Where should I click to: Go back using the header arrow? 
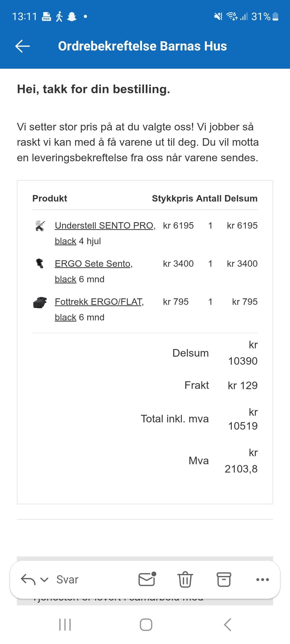tap(22, 46)
